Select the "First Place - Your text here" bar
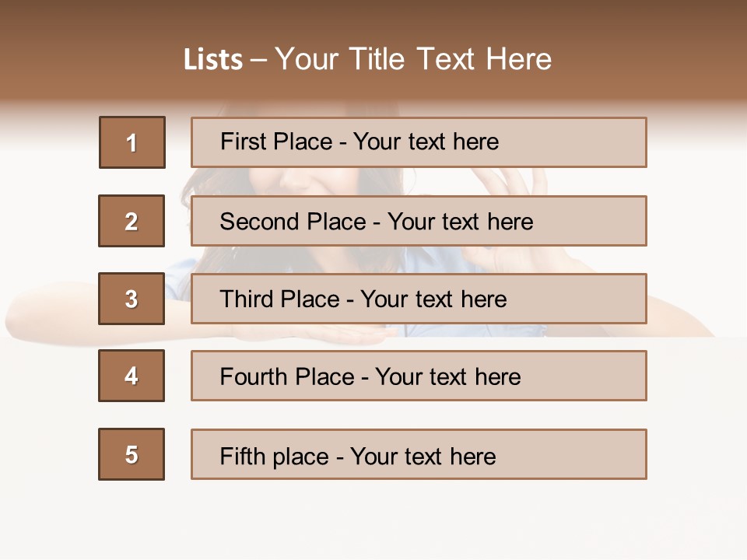 pos(419,142)
